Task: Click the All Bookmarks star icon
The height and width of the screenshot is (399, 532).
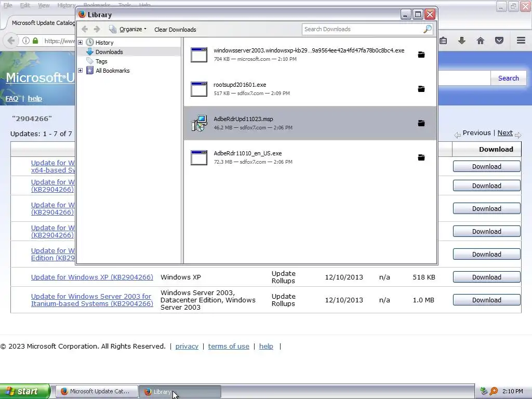Action: click(x=89, y=71)
